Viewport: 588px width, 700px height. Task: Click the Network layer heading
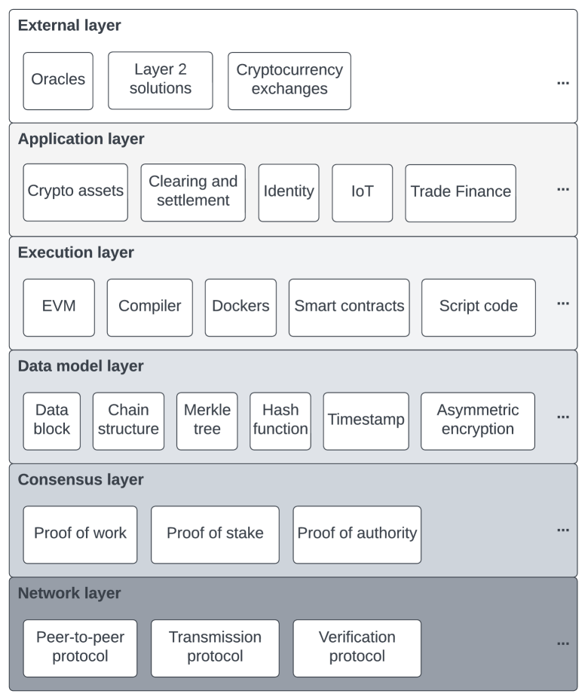(x=69, y=594)
